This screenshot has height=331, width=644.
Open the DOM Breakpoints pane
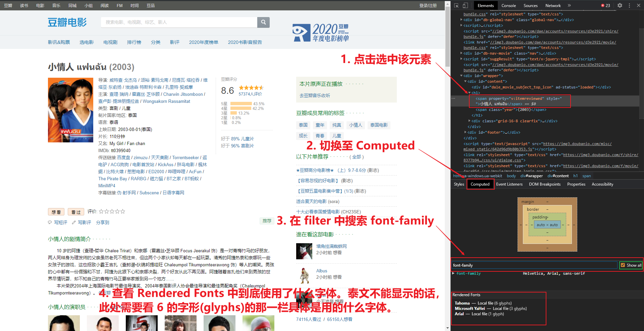tap(545, 184)
